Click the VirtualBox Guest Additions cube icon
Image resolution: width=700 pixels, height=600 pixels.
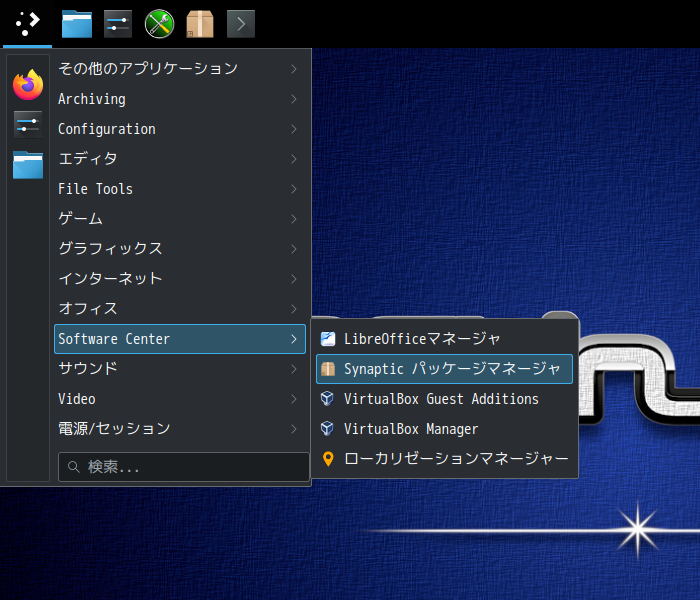[327, 398]
